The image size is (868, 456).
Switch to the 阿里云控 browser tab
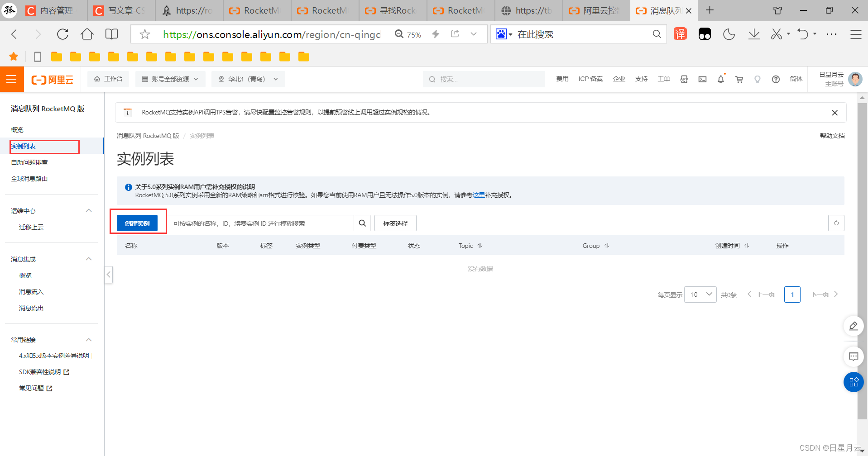click(596, 10)
